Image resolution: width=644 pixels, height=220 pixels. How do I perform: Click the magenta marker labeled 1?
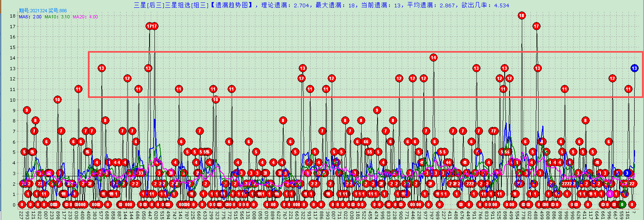pyautogui.click(x=610, y=194)
